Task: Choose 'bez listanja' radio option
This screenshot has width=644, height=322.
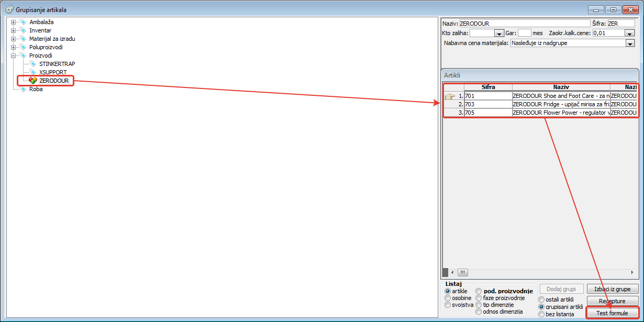Action: coord(541,314)
